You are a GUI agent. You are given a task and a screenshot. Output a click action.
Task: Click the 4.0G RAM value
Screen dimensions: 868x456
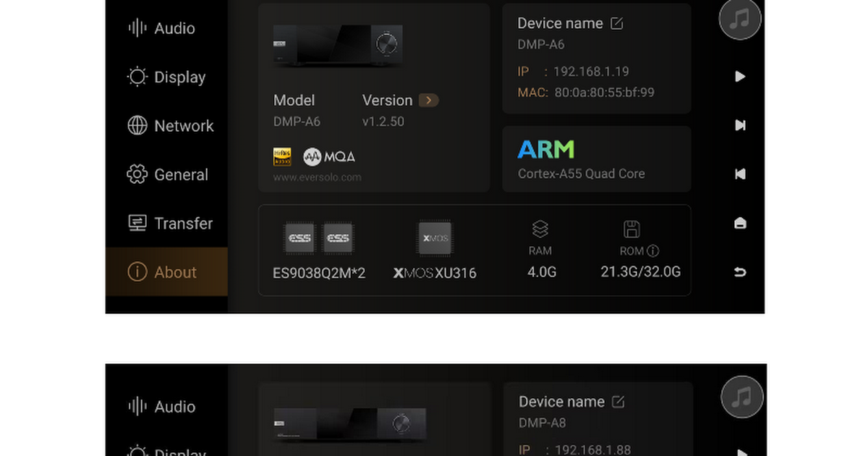point(540,272)
